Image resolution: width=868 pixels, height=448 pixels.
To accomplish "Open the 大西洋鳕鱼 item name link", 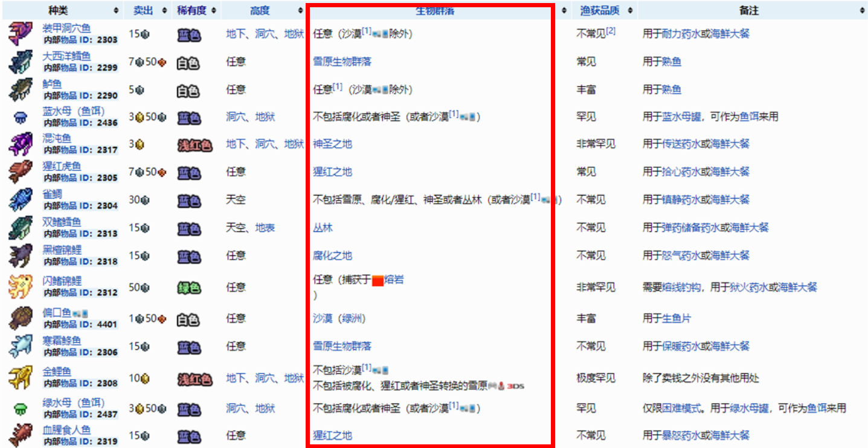I will (66, 56).
